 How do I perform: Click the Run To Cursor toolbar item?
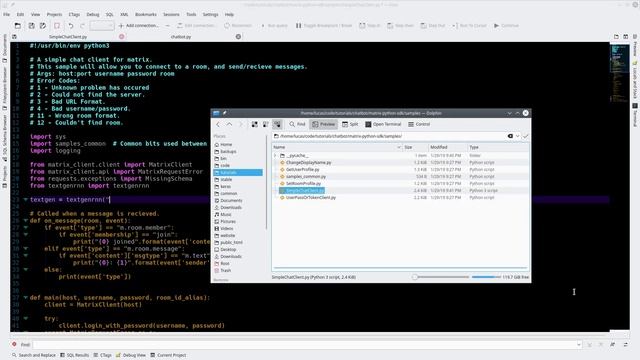tap(469, 26)
